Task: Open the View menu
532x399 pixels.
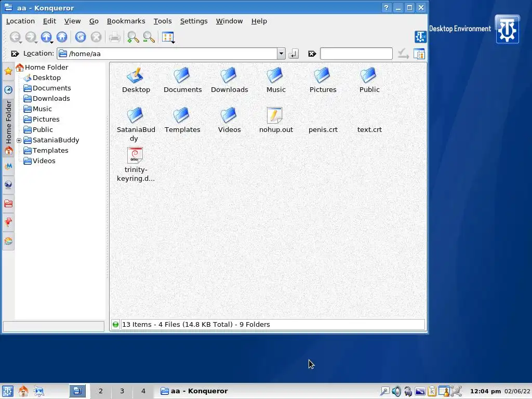Action: point(72,21)
